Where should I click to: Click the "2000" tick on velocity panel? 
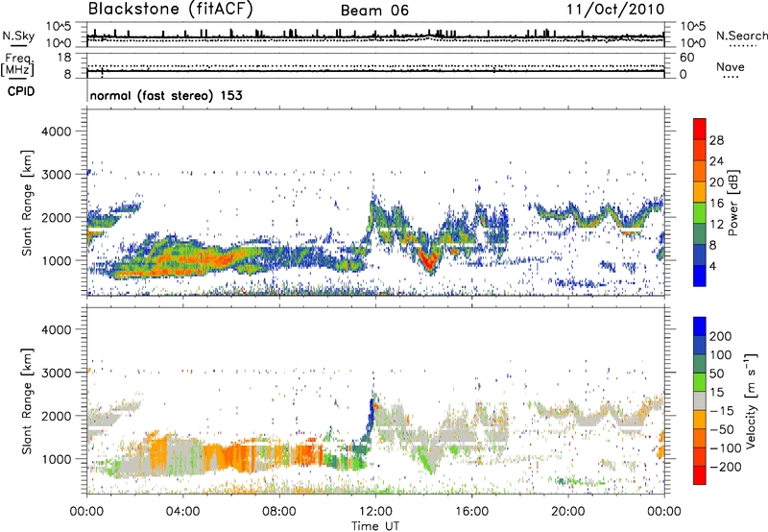[x=56, y=416]
